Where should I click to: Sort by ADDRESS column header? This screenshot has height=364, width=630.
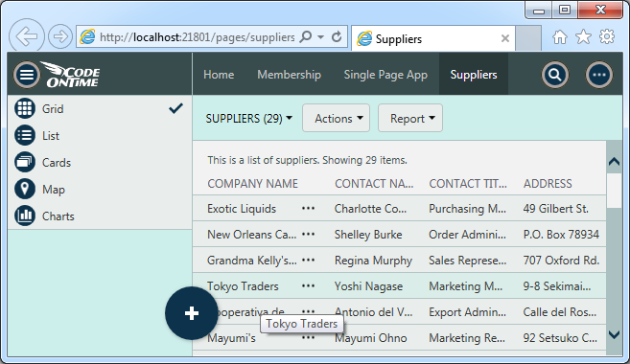point(548,184)
